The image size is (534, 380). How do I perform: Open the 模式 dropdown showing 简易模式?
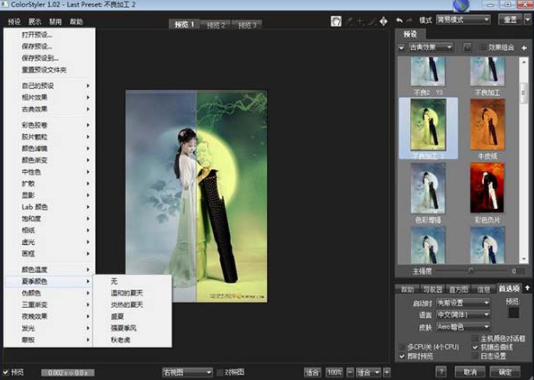(x=463, y=20)
